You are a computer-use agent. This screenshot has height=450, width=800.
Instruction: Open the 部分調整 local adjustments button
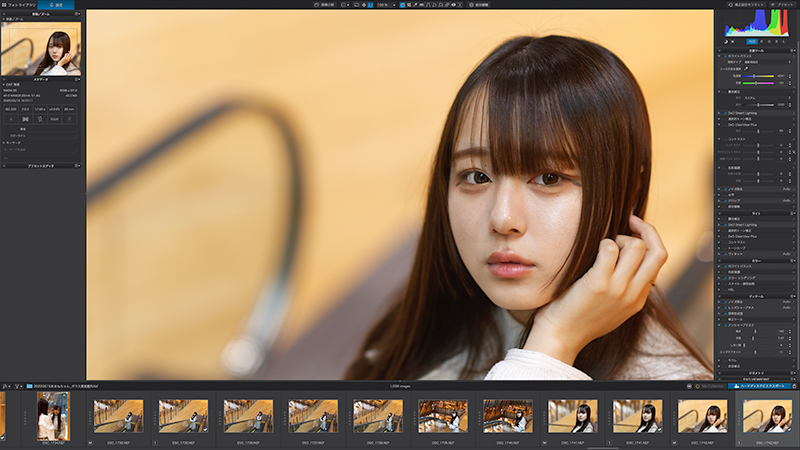[480, 5]
